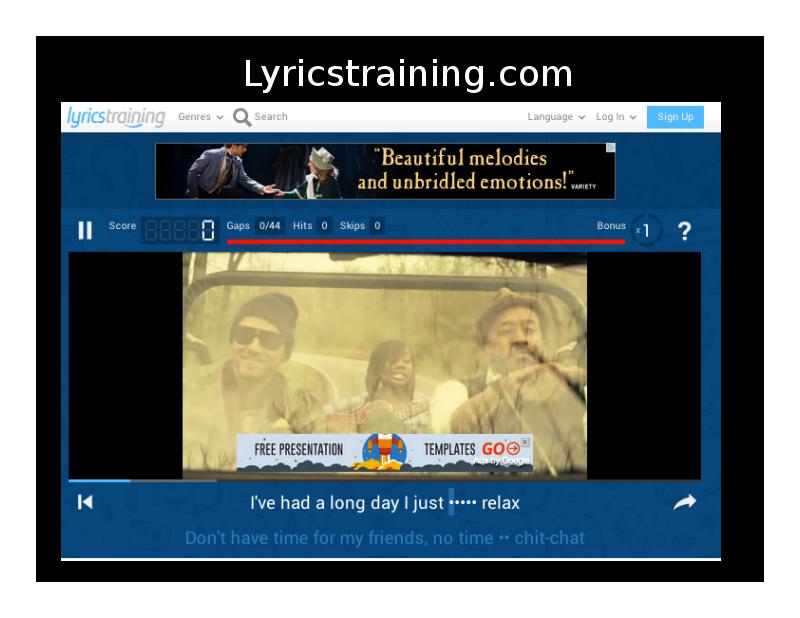
Task: Skip the word using the forward arrow
Action: coord(684,502)
